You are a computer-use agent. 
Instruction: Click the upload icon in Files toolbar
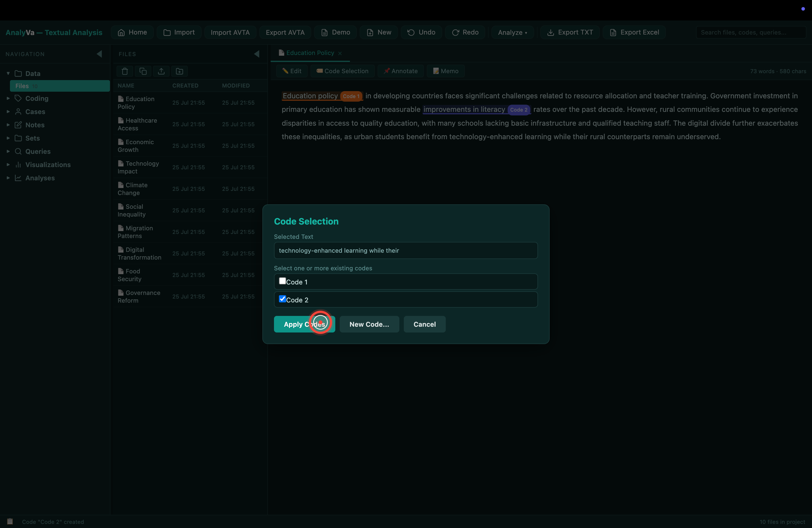pos(161,71)
